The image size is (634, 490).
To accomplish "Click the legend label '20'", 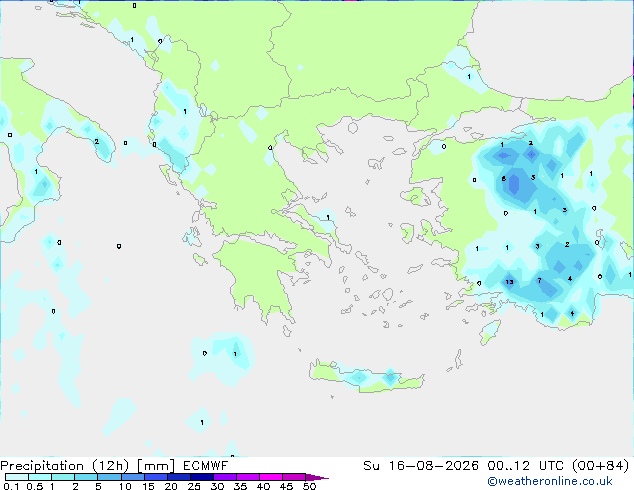I will pos(171,486).
